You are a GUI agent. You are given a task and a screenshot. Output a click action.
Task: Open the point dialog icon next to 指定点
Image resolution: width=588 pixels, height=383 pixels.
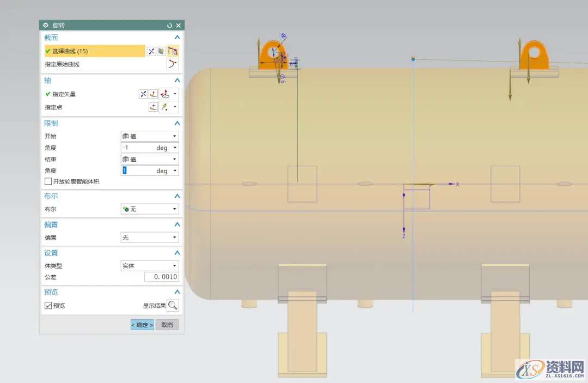pyautogui.click(x=153, y=107)
